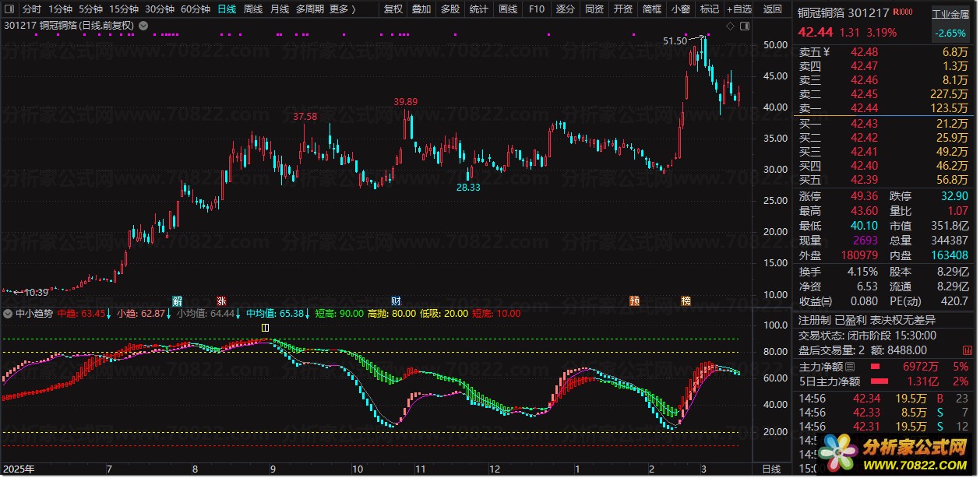Expand the 更多 periods dropdown
This screenshot has height=478, width=980.
click(x=342, y=9)
